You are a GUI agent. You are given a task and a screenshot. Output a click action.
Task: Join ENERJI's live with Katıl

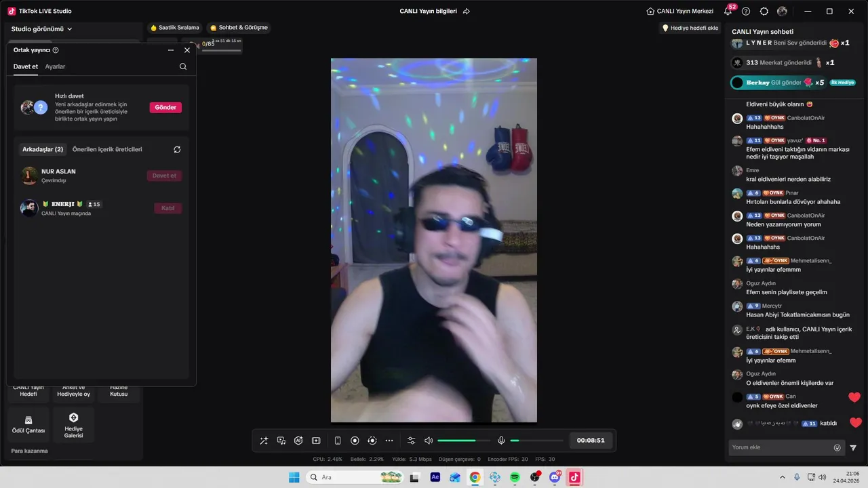click(167, 208)
